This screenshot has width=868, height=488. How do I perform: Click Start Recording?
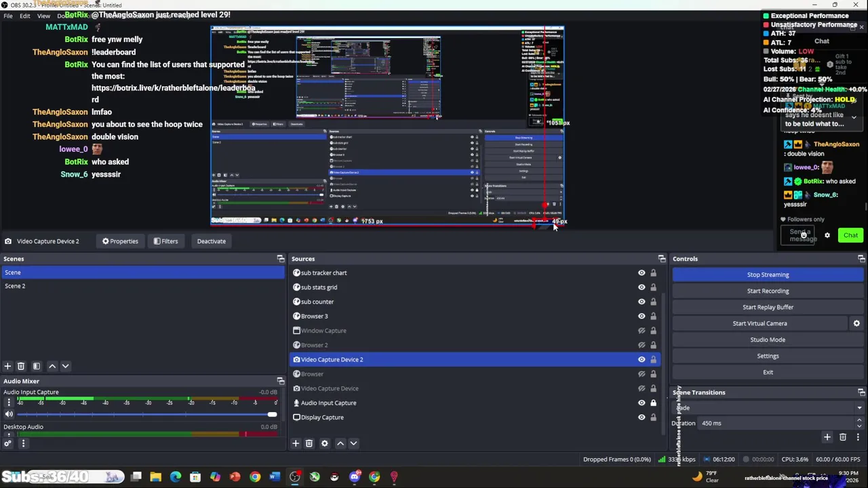pos(768,291)
